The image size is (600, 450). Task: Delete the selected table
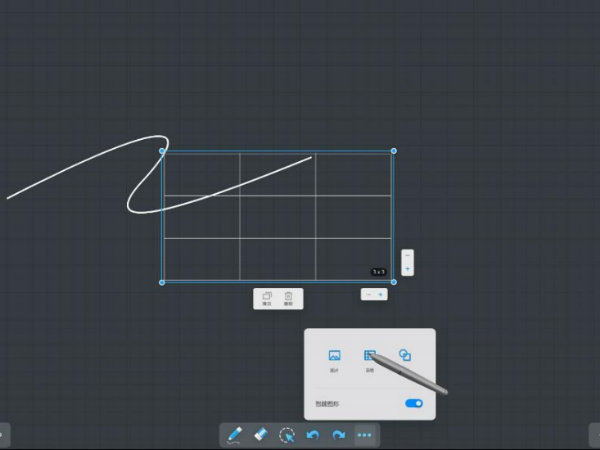[289, 297]
